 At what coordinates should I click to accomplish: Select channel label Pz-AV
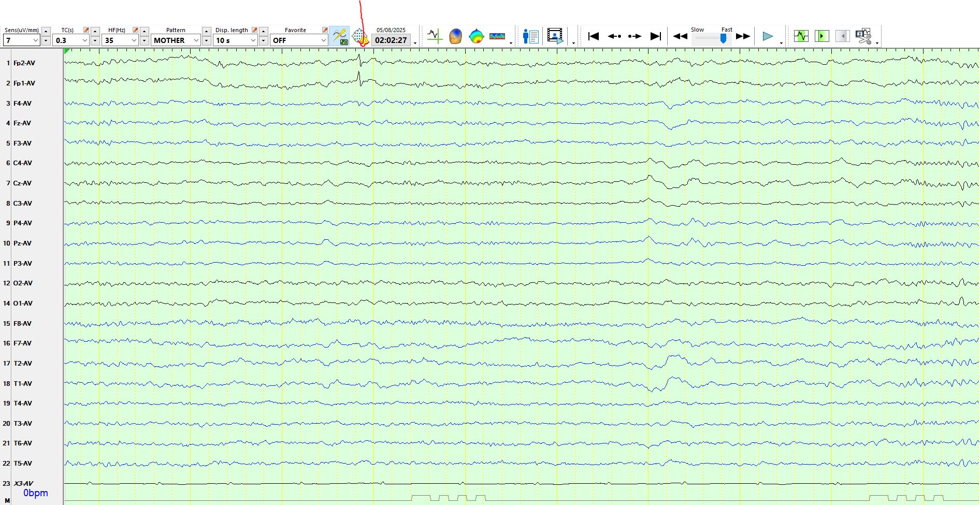pyautogui.click(x=23, y=243)
